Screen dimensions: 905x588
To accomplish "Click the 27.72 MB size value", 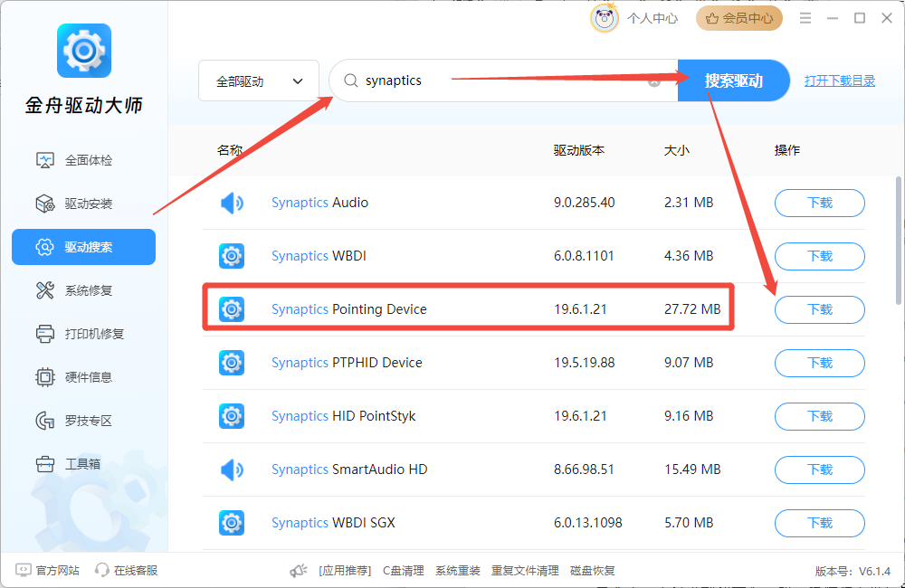I will tap(692, 309).
